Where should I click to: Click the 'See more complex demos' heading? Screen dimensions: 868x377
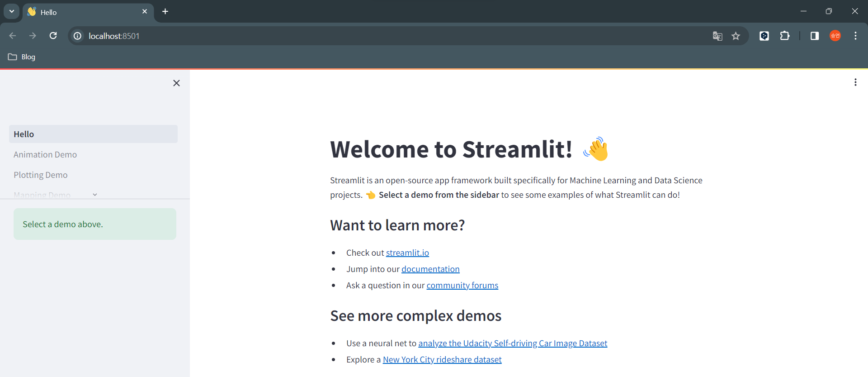[416, 315]
